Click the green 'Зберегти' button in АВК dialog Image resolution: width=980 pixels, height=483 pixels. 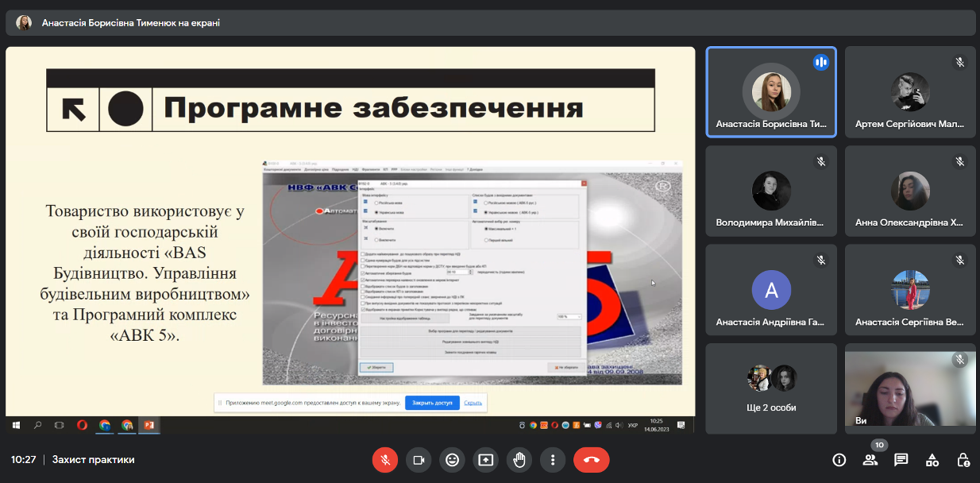[376, 367]
